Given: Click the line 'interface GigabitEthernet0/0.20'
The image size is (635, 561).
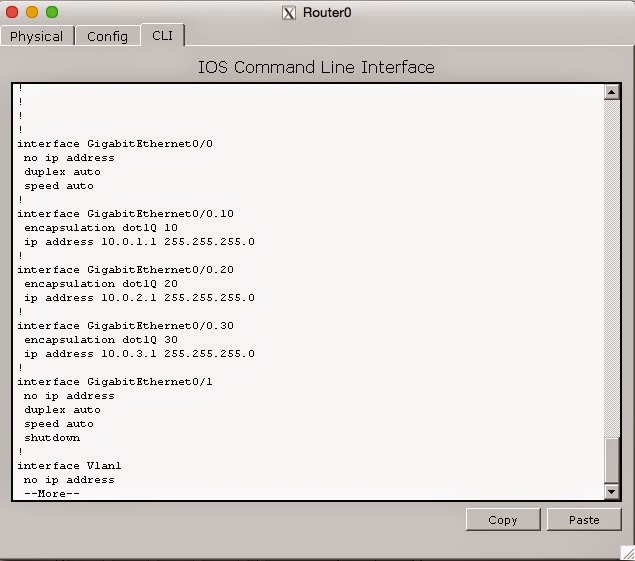Looking at the screenshot, I should click(126, 270).
